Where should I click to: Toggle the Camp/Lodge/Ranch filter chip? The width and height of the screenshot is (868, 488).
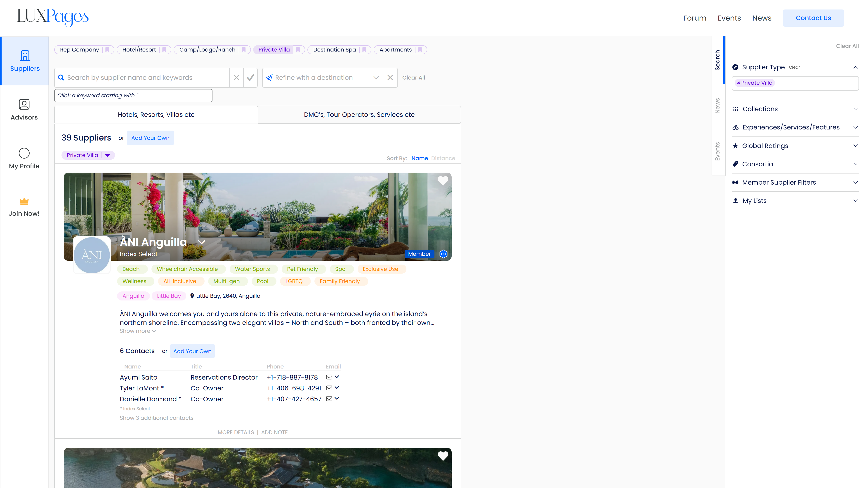pyautogui.click(x=207, y=49)
